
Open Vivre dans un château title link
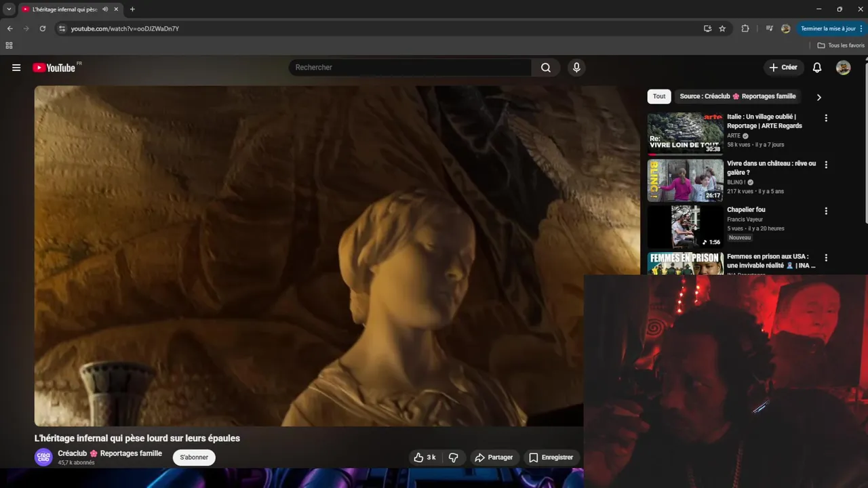tap(771, 168)
